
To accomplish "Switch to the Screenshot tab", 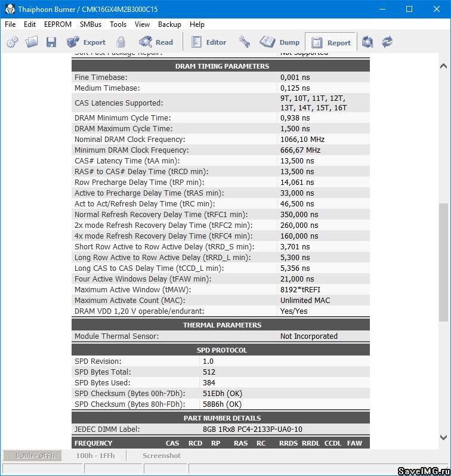I will [x=161, y=456].
